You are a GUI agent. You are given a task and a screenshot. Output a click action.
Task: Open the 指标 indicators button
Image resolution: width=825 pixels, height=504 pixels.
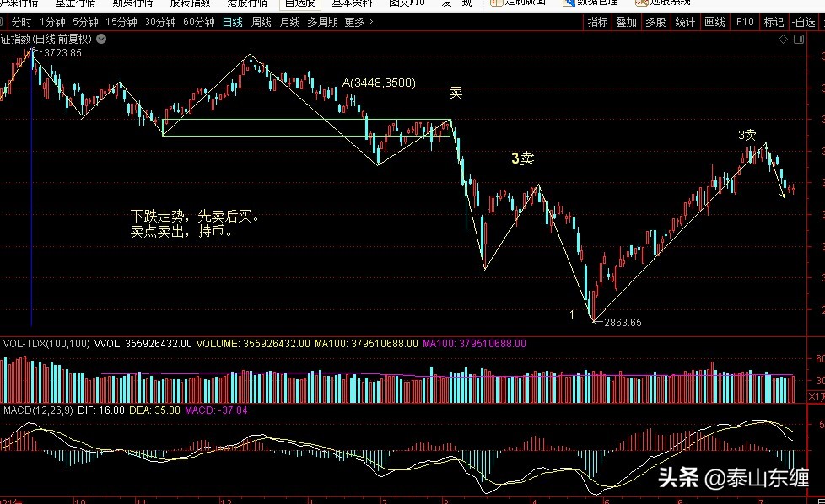tap(598, 22)
